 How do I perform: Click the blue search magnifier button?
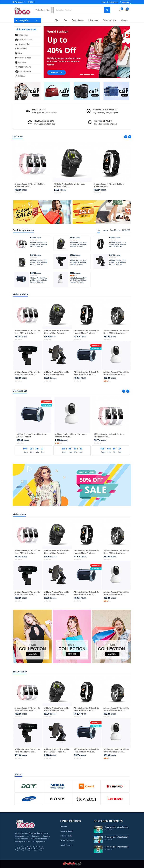tap(107, 10)
